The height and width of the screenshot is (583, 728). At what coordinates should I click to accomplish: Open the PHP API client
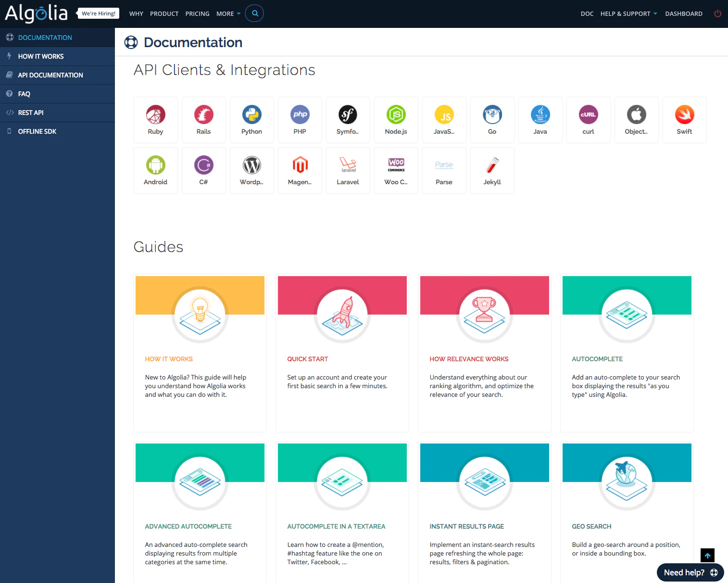[300, 120]
